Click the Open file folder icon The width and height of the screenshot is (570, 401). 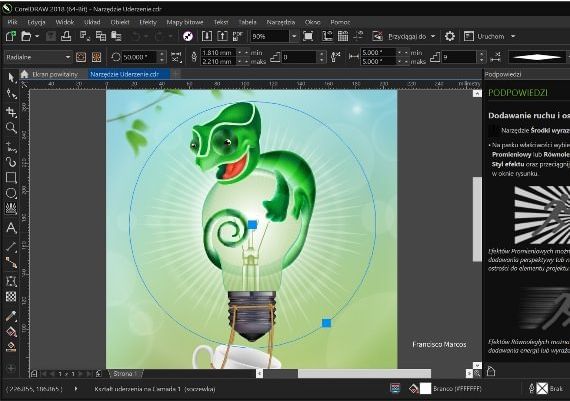click(x=26, y=36)
